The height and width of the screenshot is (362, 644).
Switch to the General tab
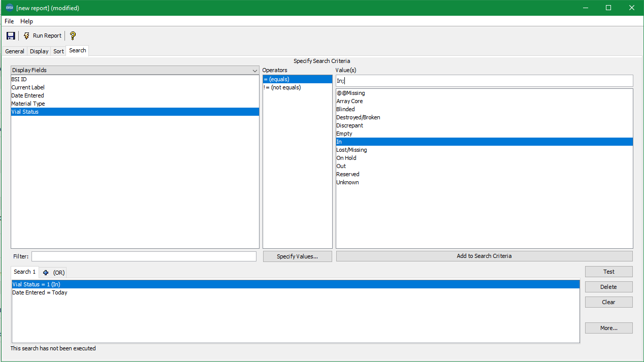click(15, 51)
